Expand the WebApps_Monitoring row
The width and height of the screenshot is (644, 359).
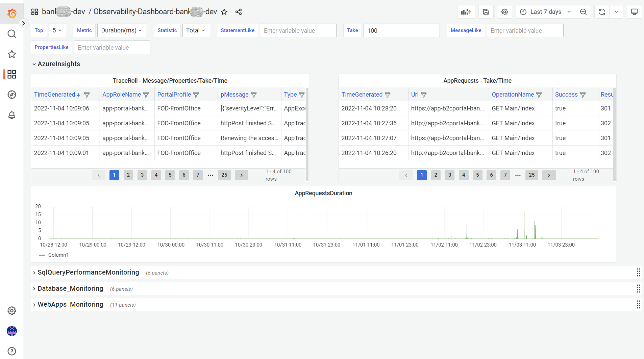70,305
